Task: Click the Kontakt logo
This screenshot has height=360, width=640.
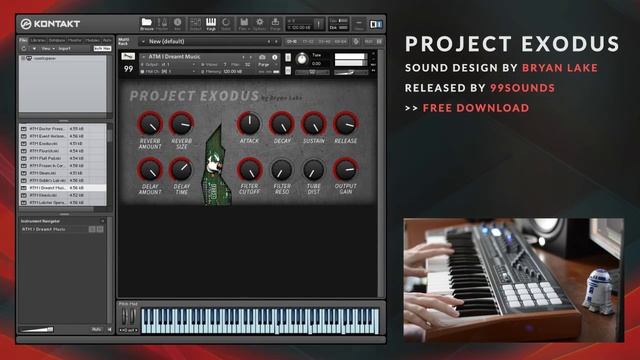Action: point(50,24)
